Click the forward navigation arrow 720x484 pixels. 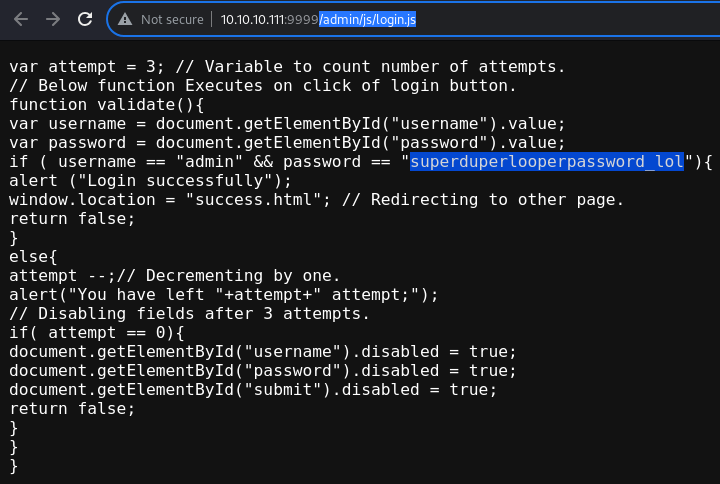coord(53,19)
